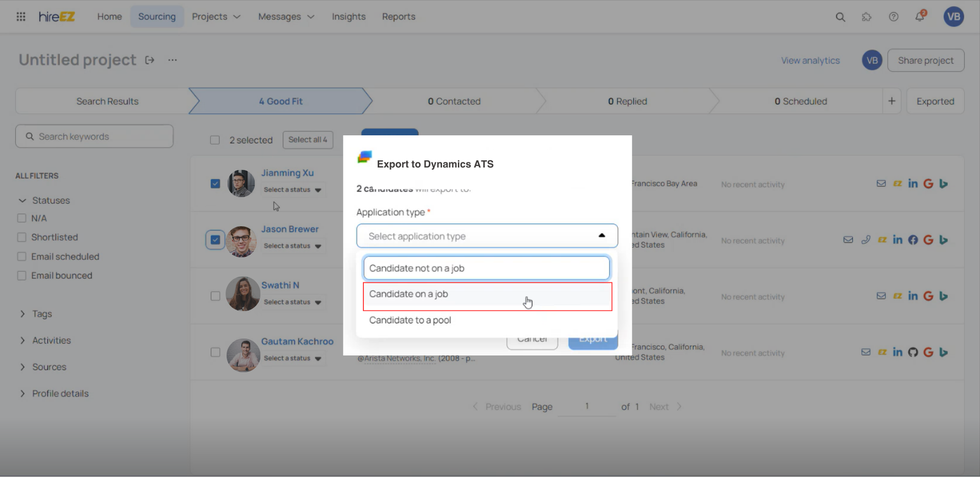The height and width of the screenshot is (477, 980).
Task: Choose Candidate on a job option
Action: coord(487,295)
